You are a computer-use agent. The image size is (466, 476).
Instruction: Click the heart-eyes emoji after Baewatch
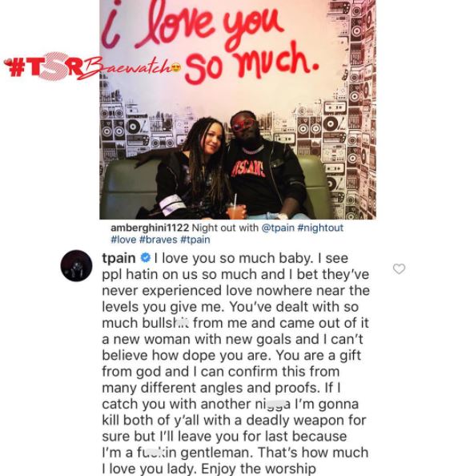point(176,67)
